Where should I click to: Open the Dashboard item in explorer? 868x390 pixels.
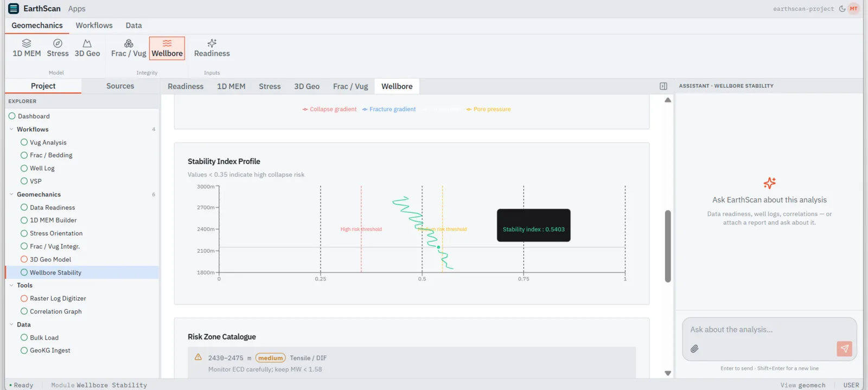[x=34, y=117]
